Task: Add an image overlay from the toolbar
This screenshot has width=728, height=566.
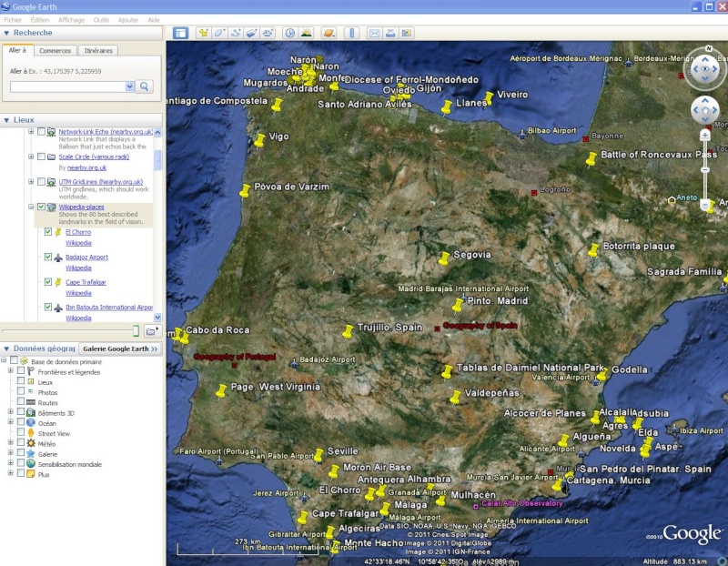Action: tap(251, 33)
